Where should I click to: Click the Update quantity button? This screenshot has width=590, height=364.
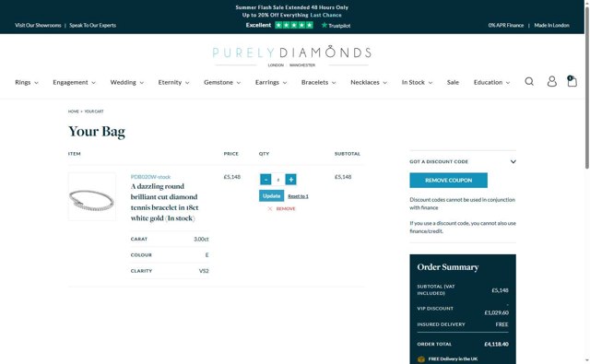(x=271, y=196)
